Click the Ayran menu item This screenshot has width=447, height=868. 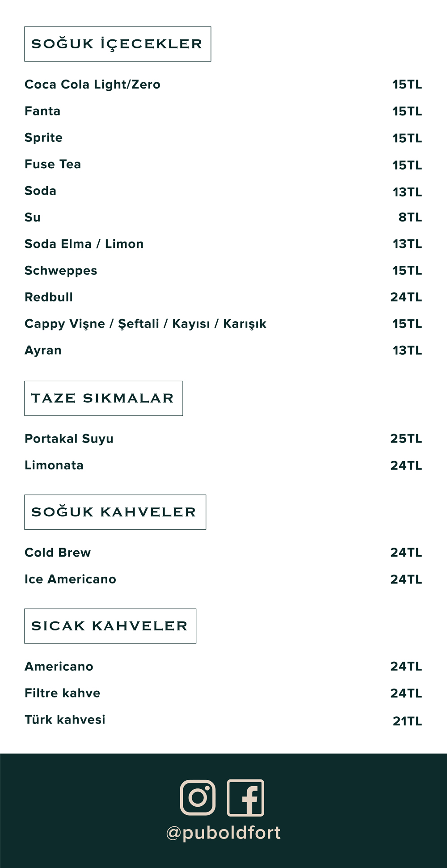pyautogui.click(x=43, y=350)
